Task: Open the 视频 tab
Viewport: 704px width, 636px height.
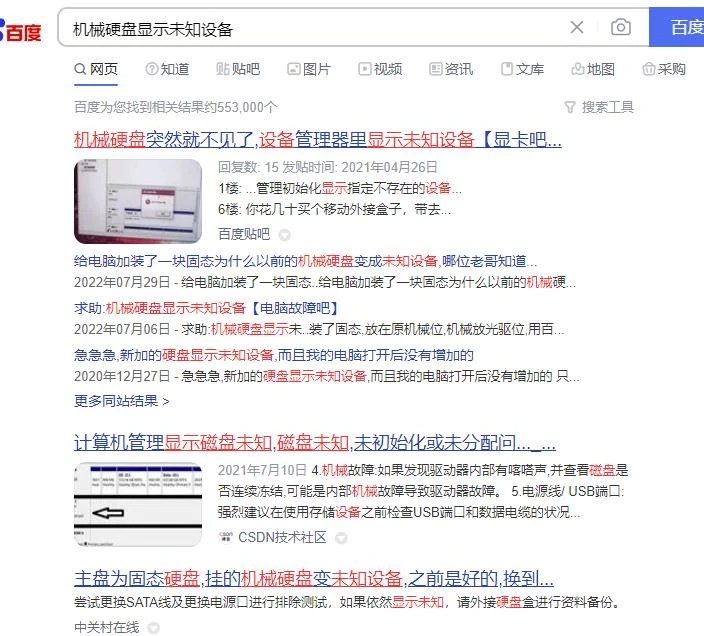Action: point(380,69)
